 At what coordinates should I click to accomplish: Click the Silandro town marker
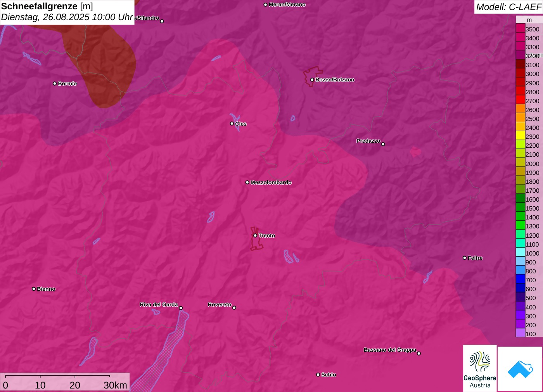click(x=162, y=21)
